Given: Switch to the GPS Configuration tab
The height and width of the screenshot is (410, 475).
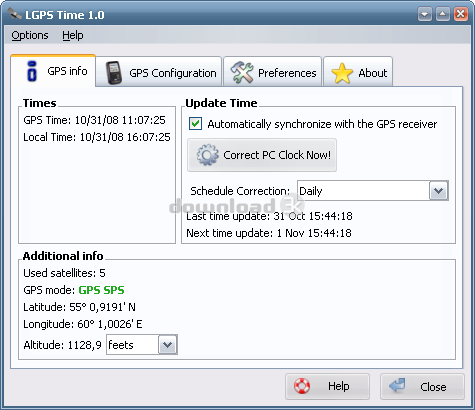Looking at the screenshot, I should (x=159, y=72).
